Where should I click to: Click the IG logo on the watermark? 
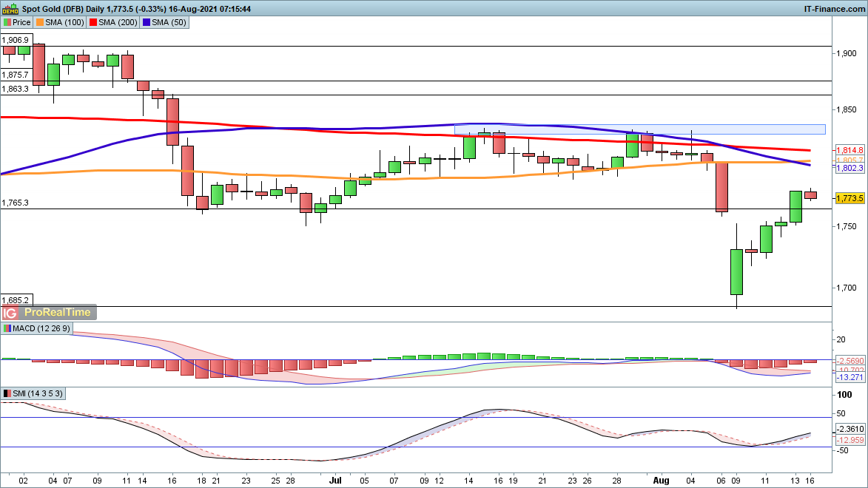pyautogui.click(x=10, y=312)
